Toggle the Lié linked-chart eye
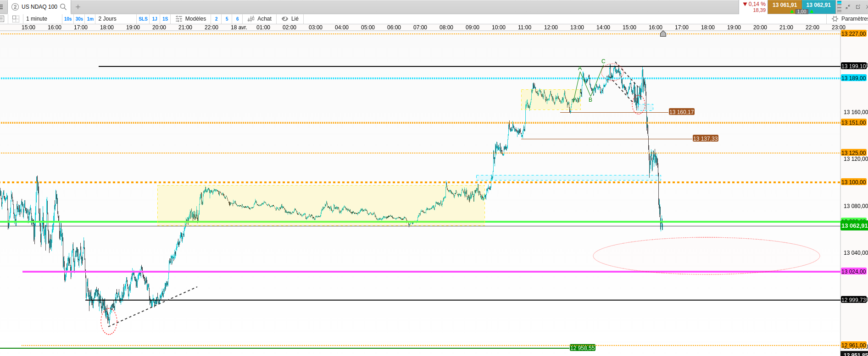868x356 pixels. pos(290,19)
